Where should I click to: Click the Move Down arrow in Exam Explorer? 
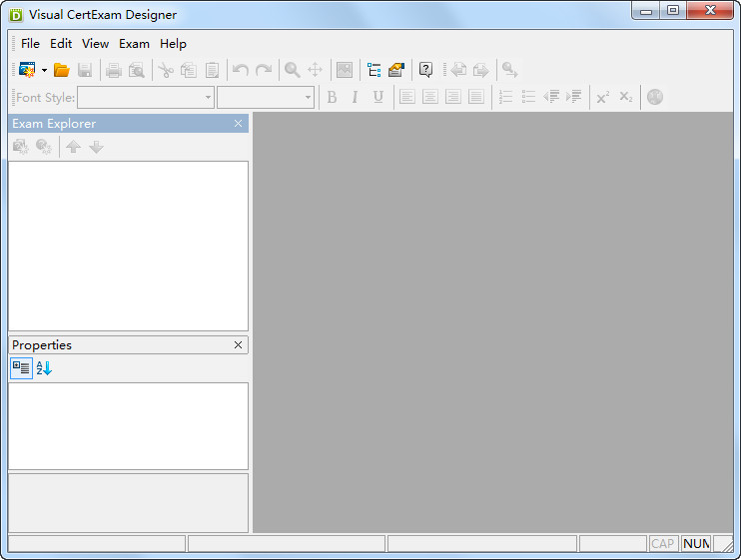(x=96, y=147)
